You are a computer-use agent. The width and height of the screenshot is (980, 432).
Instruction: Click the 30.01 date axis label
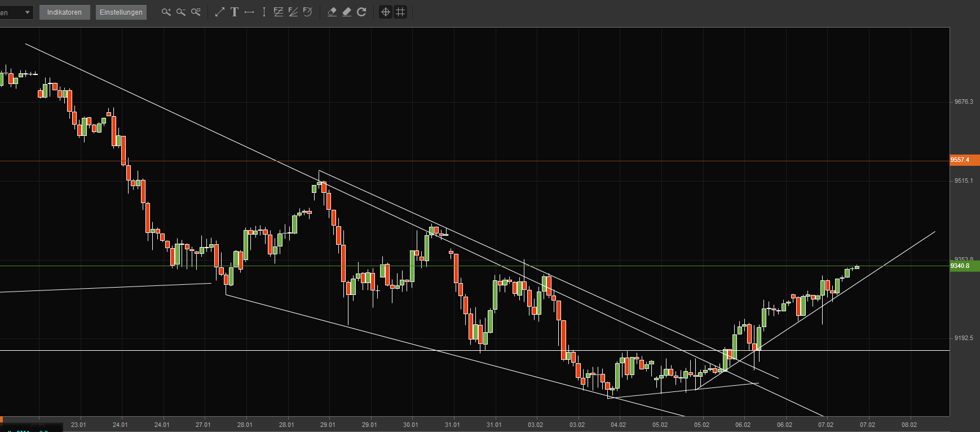(410, 425)
